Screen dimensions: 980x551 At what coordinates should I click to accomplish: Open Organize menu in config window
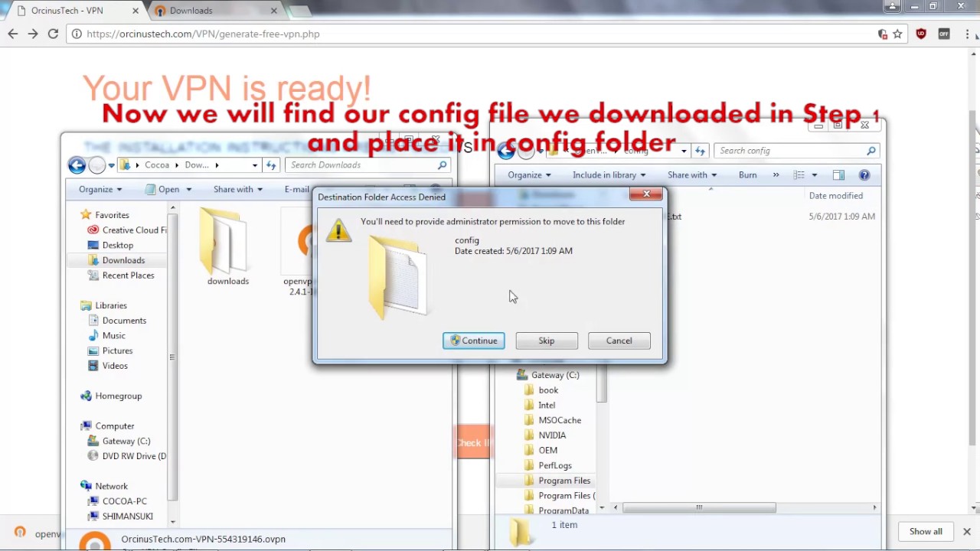tap(530, 174)
